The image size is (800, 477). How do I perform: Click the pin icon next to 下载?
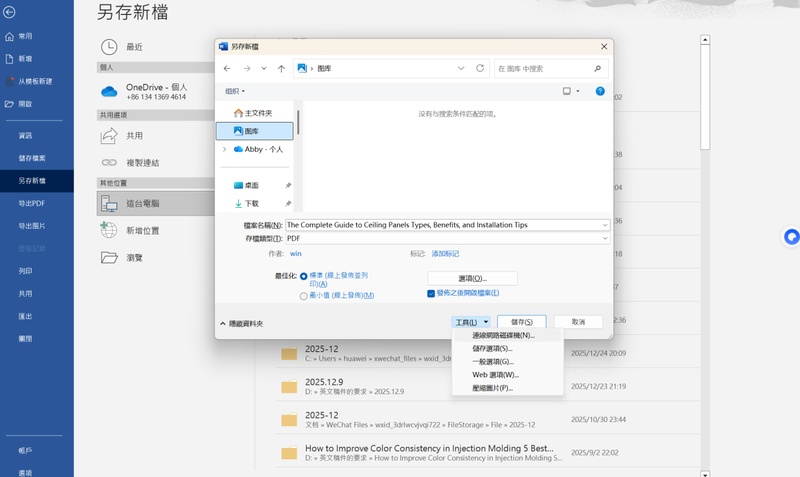click(x=288, y=203)
